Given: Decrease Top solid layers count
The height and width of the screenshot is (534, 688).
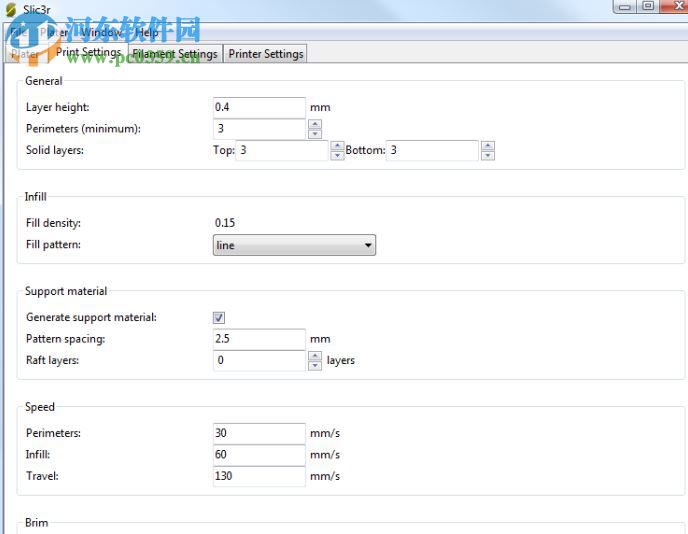Looking at the screenshot, I should [337, 155].
